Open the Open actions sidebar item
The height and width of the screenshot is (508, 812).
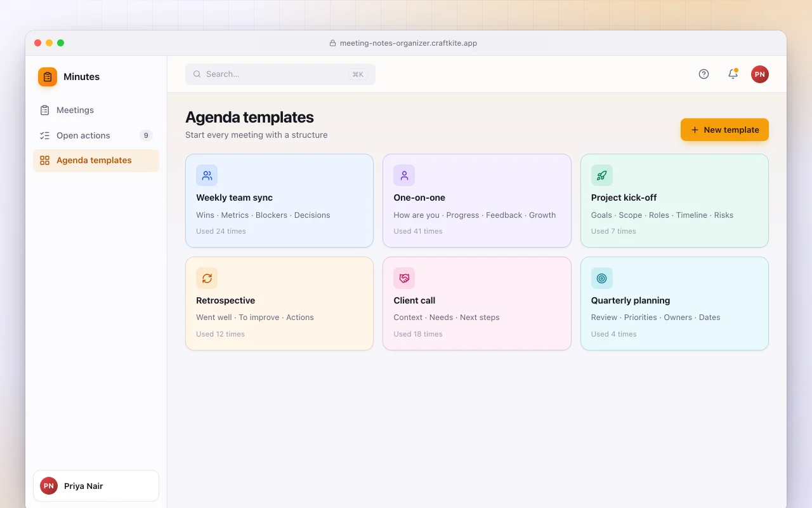coord(96,135)
